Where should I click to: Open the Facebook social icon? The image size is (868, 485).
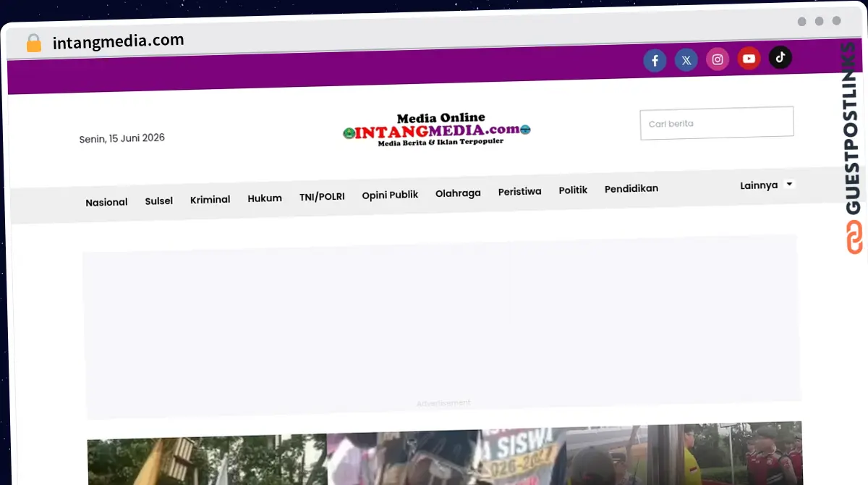pyautogui.click(x=655, y=61)
